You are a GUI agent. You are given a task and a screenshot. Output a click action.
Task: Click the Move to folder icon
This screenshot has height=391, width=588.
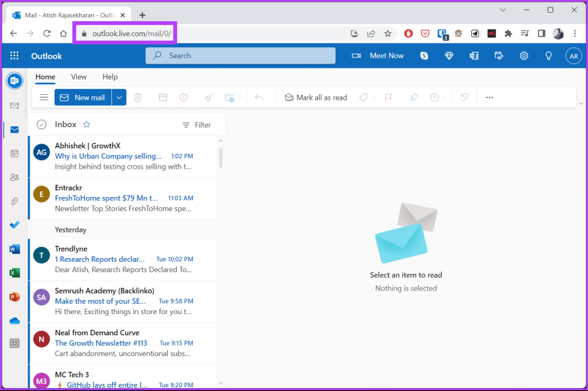(230, 98)
